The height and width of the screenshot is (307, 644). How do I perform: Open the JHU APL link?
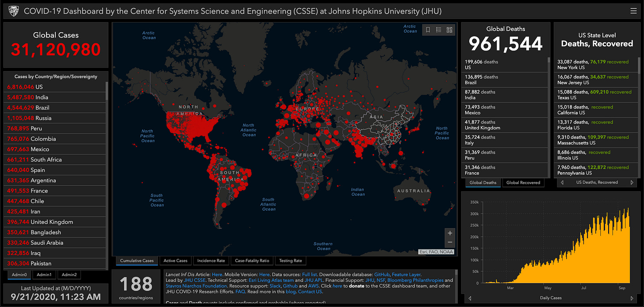(x=315, y=280)
